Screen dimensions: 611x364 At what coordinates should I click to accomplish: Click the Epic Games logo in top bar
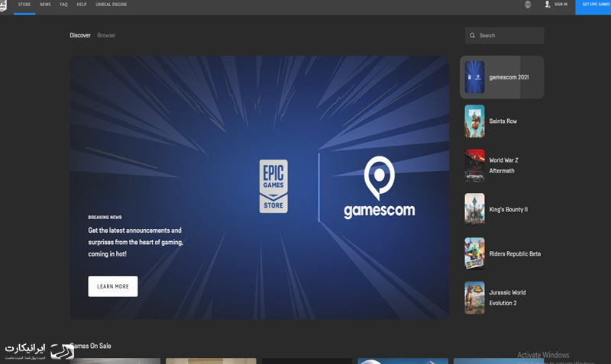click(3, 5)
